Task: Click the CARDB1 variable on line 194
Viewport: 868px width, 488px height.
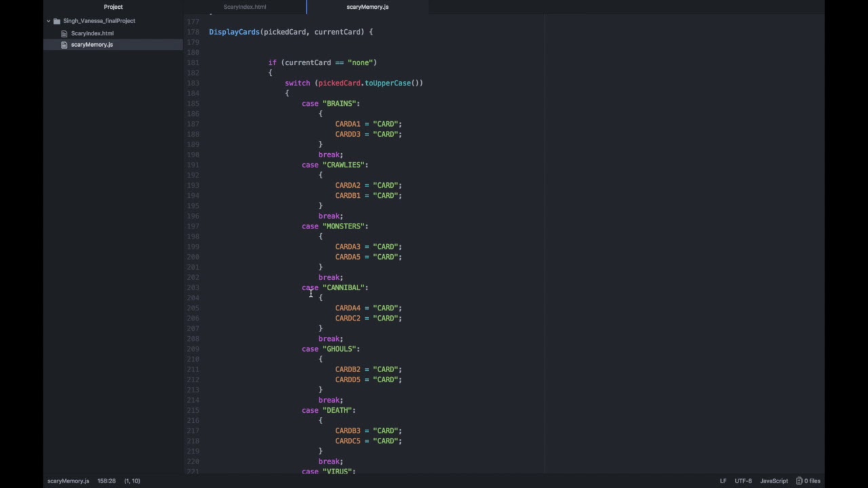Action: click(x=348, y=195)
